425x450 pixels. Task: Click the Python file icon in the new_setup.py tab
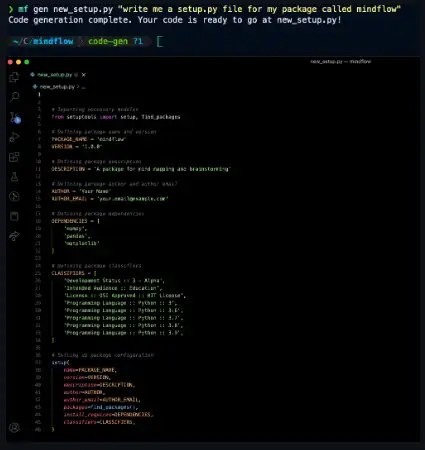tap(33, 75)
